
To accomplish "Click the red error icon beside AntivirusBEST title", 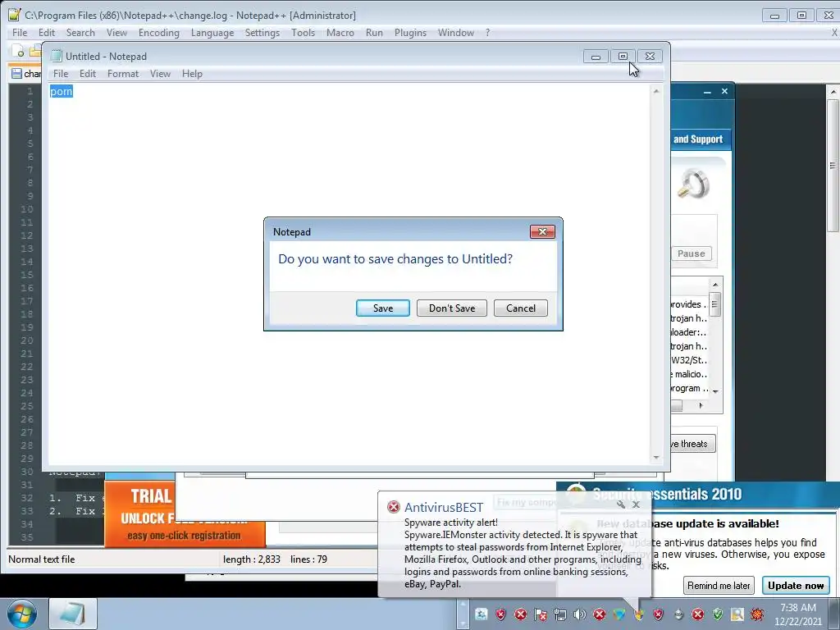I will 394,507.
